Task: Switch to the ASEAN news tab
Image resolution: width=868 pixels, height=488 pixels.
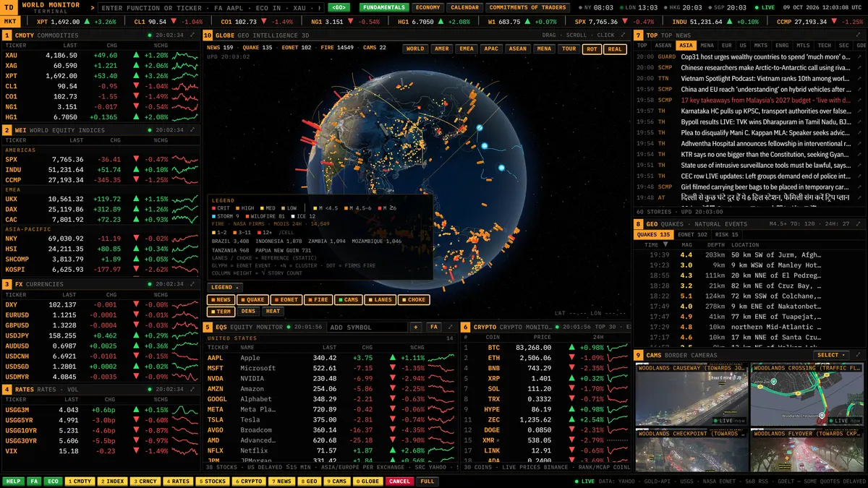Action: [x=663, y=46]
